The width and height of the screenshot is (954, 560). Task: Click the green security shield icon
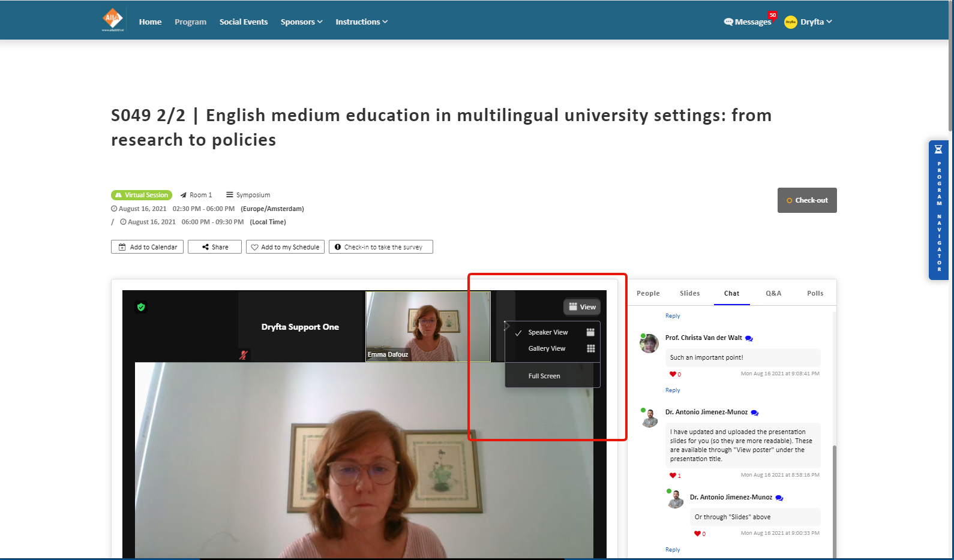(x=141, y=307)
